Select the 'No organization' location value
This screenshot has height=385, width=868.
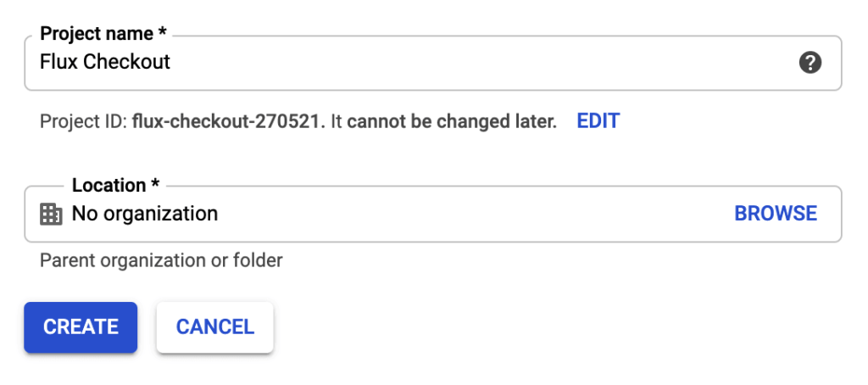click(144, 214)
